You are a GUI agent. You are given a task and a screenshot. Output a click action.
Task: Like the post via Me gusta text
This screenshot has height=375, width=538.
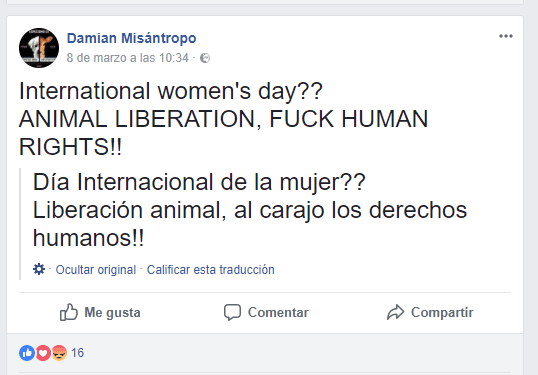coord(113,313)
